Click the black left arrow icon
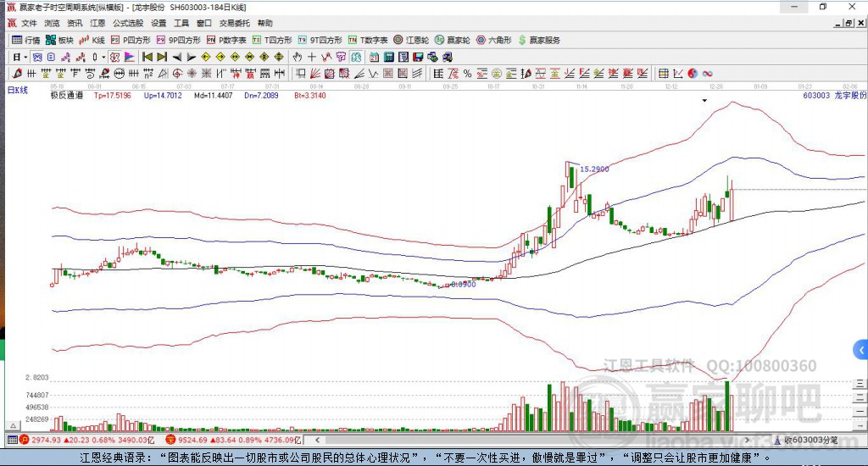Image resolution: width=868 pixels, height=466 pixels. click(177, 57)
